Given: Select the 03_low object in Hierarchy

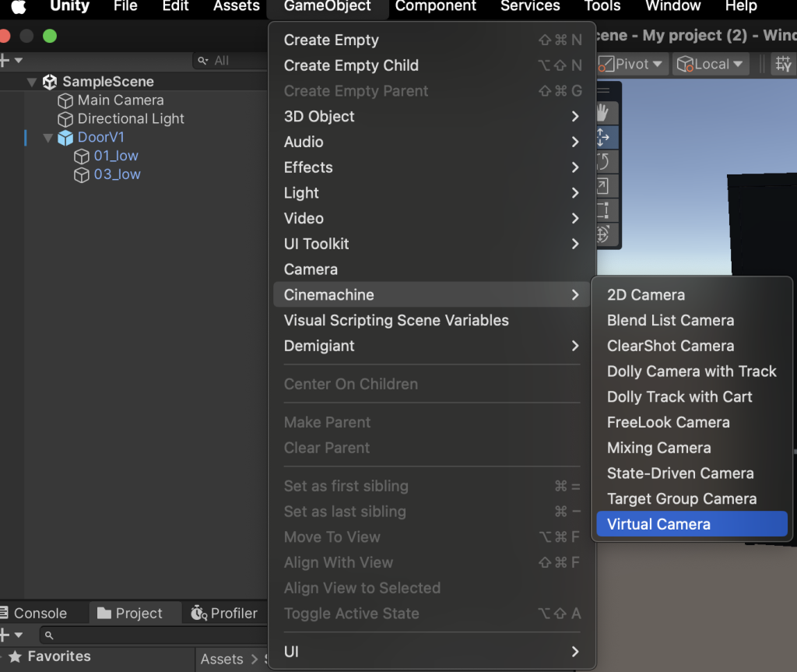Looking at the screenshot, I should tap(117, 174).
